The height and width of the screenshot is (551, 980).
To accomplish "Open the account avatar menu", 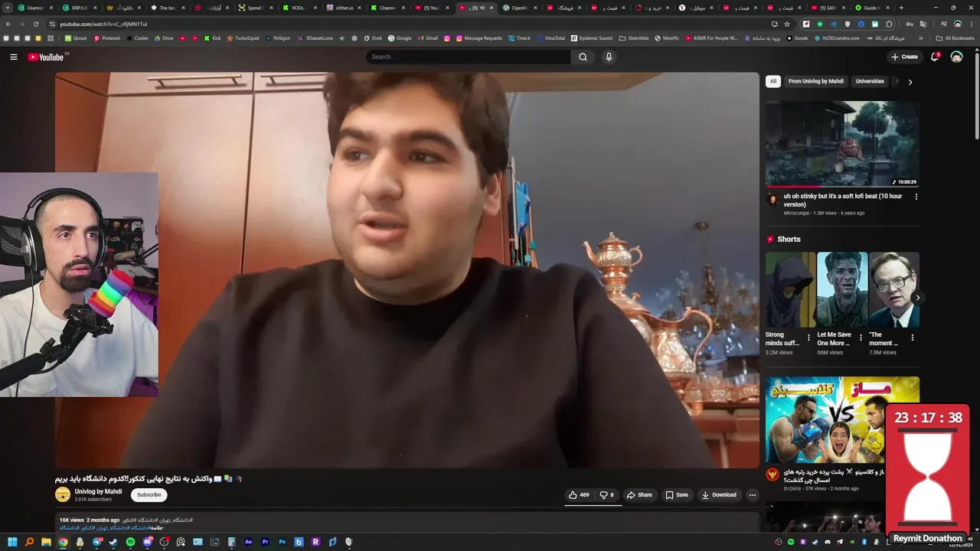I will (x=956, y=57).
